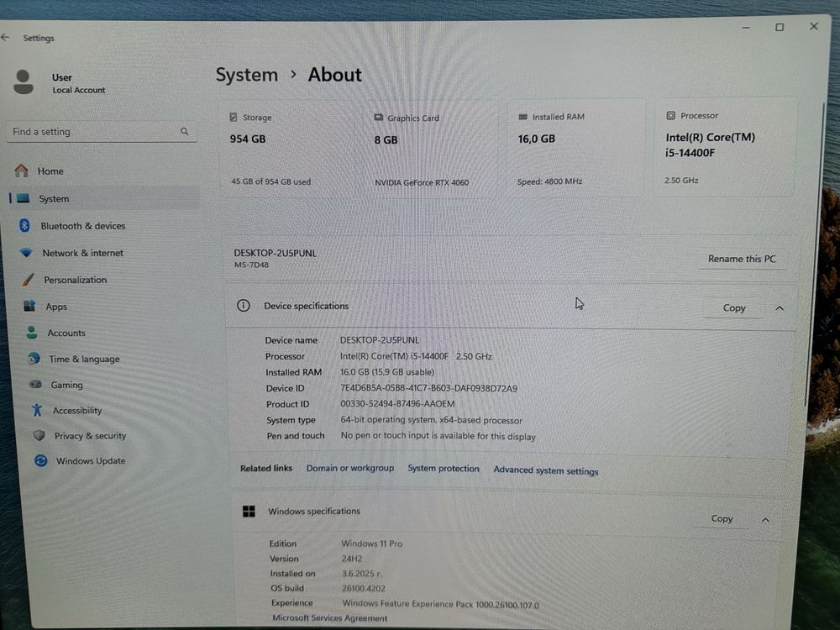The image size is (840, 630).
Task: Click the OS build value 26100.4202
Action: pos(364,588)
